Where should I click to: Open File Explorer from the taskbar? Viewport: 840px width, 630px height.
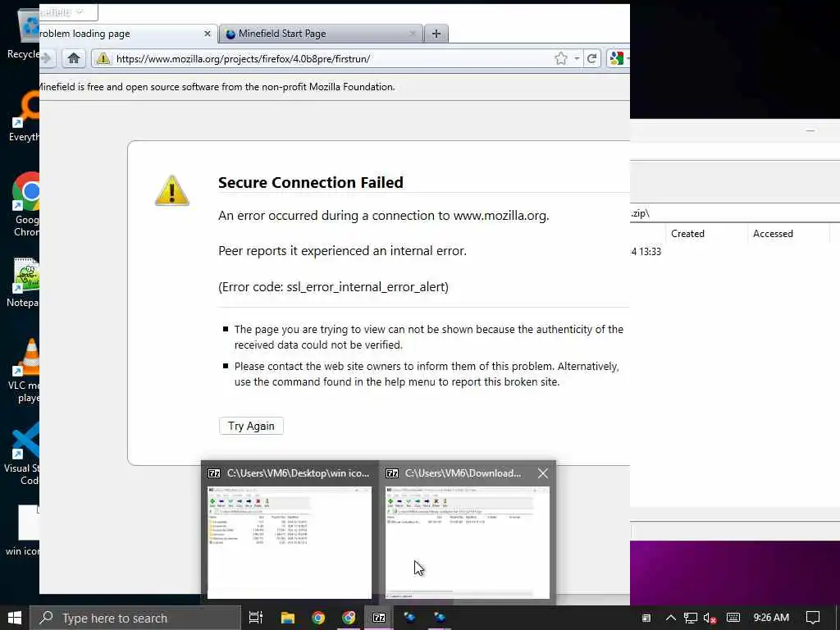[x=288, y=618]
